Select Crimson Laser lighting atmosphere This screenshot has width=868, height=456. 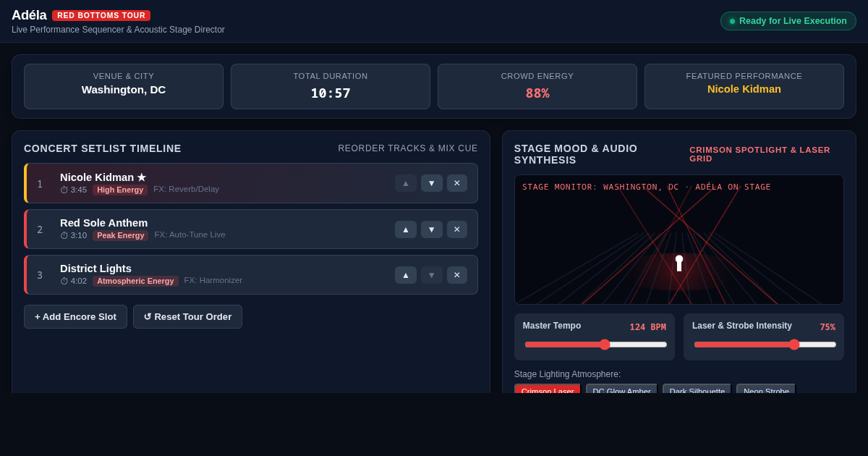coord(548,389)
